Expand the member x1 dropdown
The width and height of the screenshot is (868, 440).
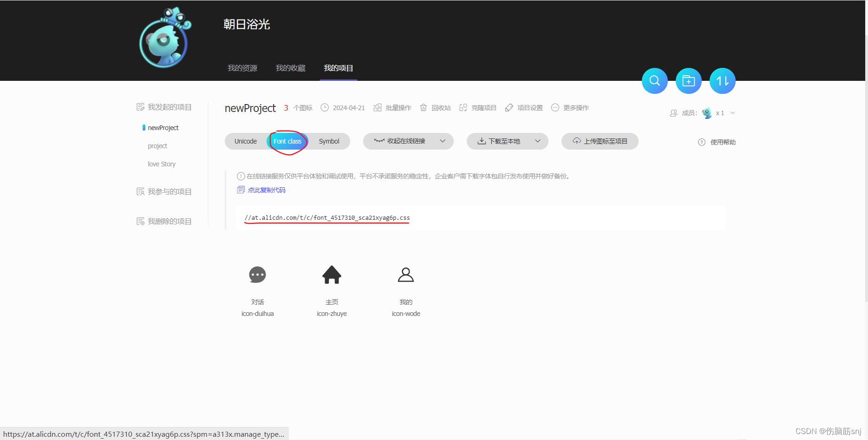click(x=732, y=112)
